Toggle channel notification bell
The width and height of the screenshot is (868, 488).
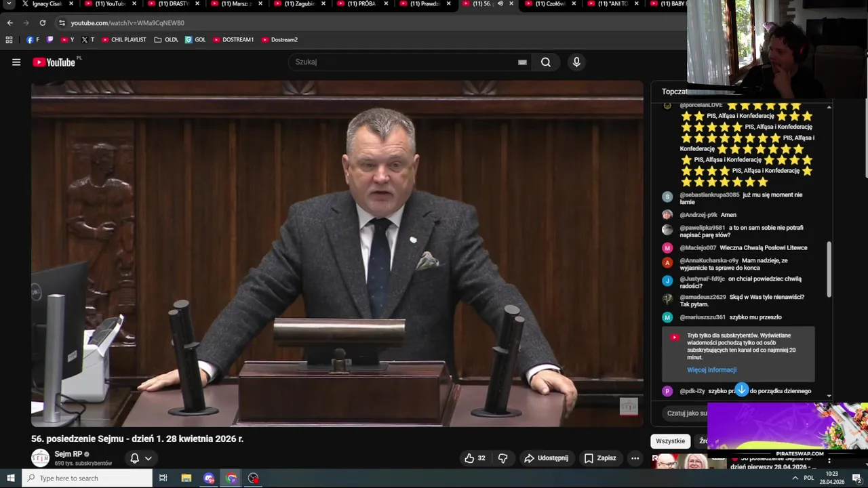(x=134, y=458)
